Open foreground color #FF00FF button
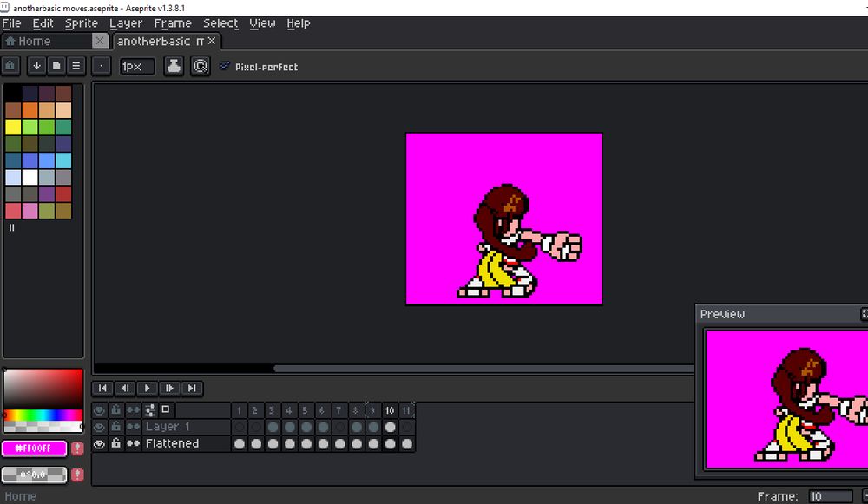This screenshot has width=868, height=504. point(35,448)
